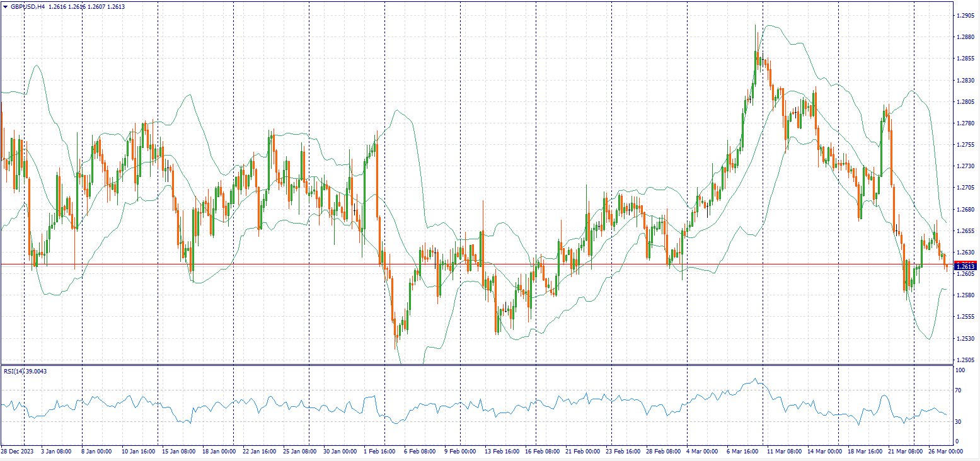980x461 pixels.
Task: Click the 1.2705 price axis label
Action: coord(965,188)
